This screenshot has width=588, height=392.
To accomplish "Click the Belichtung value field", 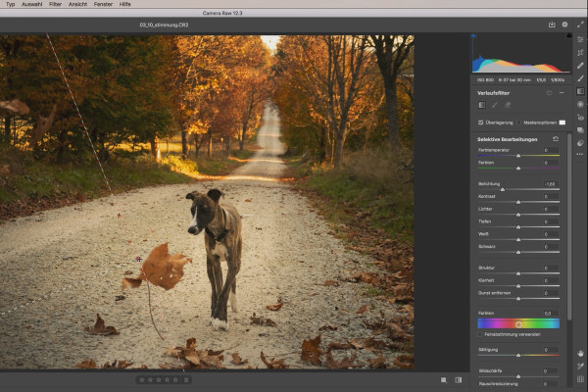I will coord(549,184).
